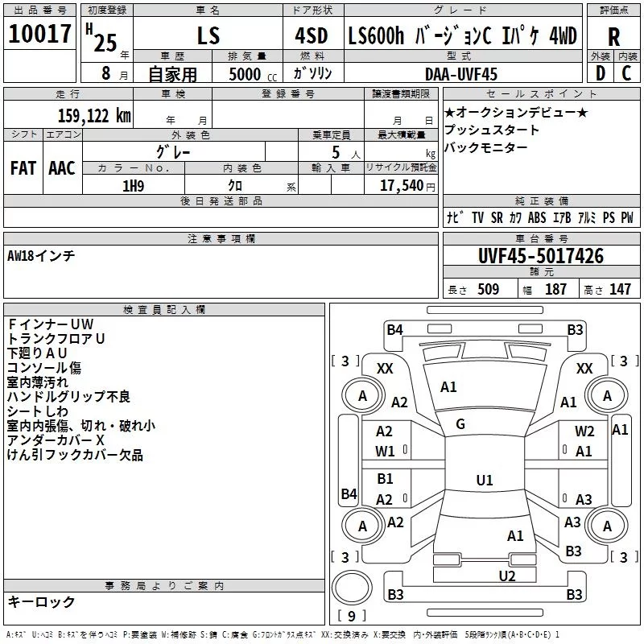Click the lot number 10017
Image resolution: width=644 pixels, height=644 pixels.
tap(40, 34)
